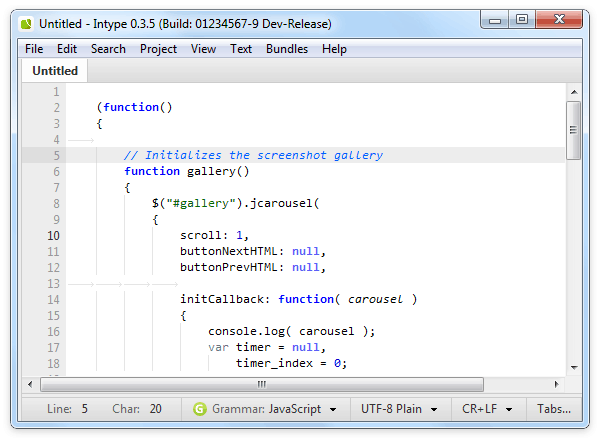Open the Tabs settings dropdown
Image resolution: width=603 pixels, height=439 pixels.
pos(554,409)
